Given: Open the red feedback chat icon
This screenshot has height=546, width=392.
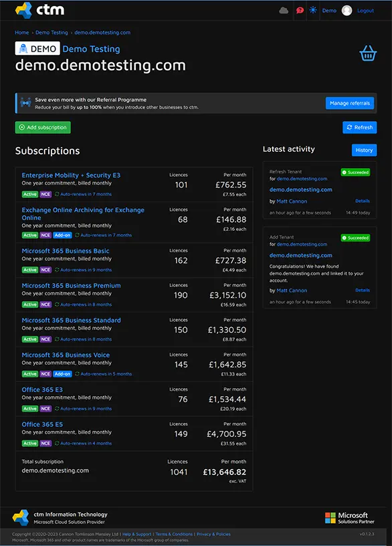Looking at the screenshot, I should (300, 11).
